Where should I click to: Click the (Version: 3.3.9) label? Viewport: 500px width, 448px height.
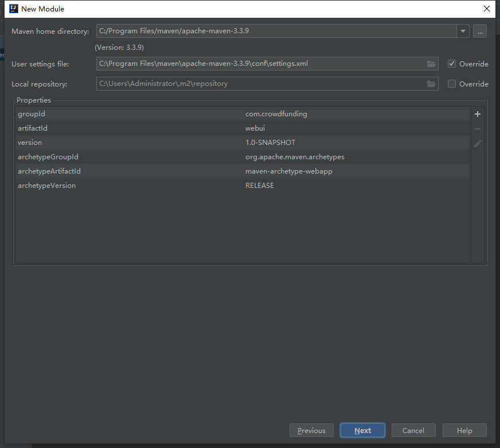119,48
